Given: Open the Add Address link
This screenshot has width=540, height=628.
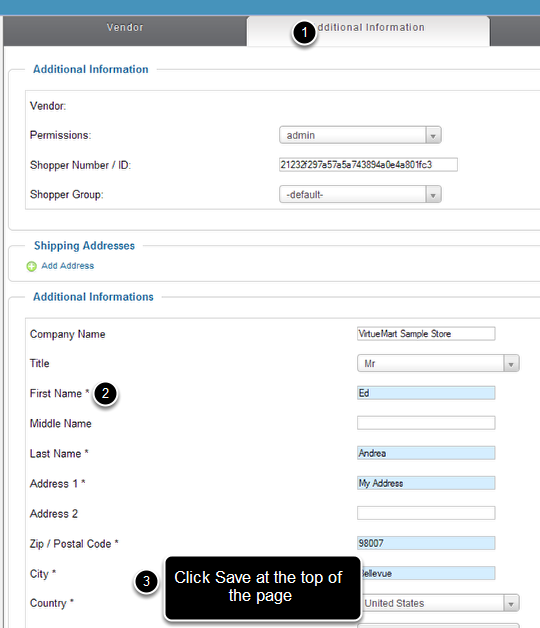Looking at the screenshot, I should tap(68, 266).
